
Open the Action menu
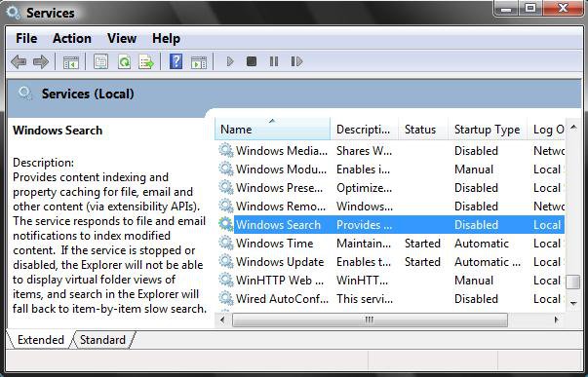click(72, 38)
